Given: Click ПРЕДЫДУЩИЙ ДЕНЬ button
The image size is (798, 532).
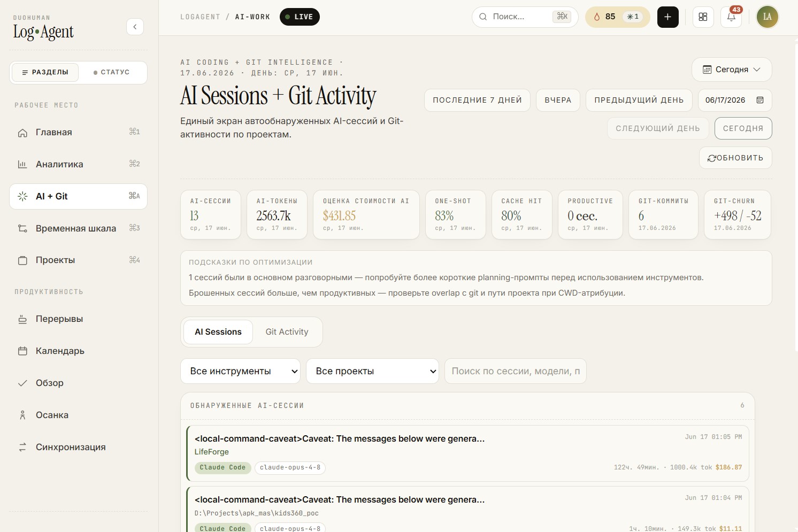Looking at the screenshot, I should [x=639, y=100].
